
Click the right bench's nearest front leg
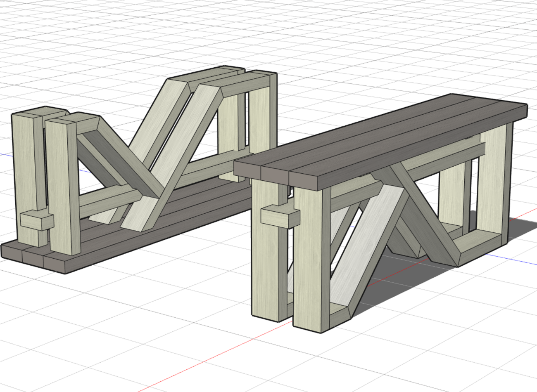pyautogui.click(x=311, y=260)
